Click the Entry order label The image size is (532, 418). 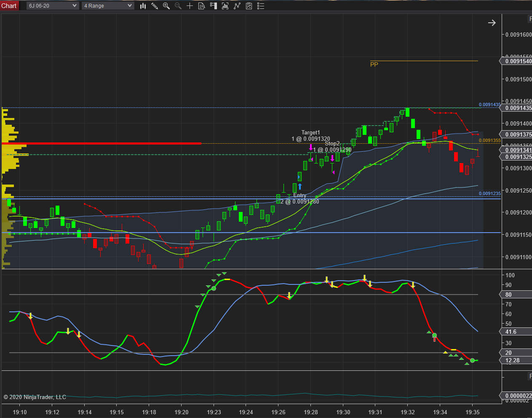pyautogui.click(x=300, y=195)
